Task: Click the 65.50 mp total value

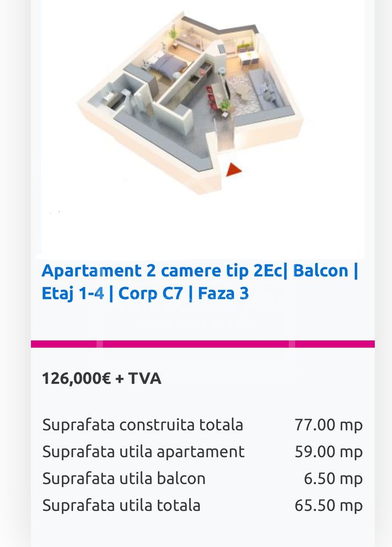Action: click(x=328, y=505)
